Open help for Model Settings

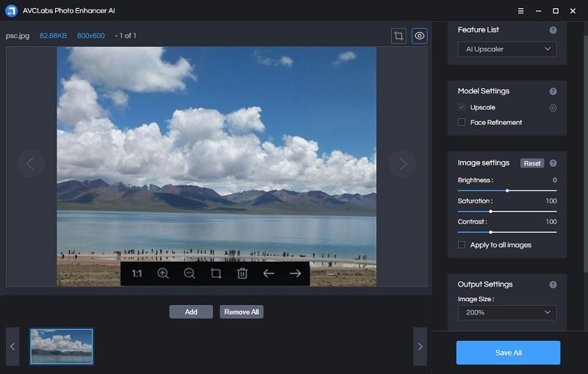553,91
